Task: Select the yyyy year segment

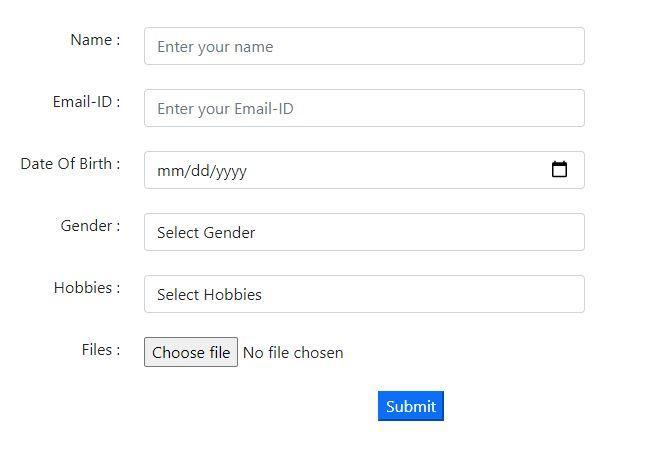Action: 230,171
